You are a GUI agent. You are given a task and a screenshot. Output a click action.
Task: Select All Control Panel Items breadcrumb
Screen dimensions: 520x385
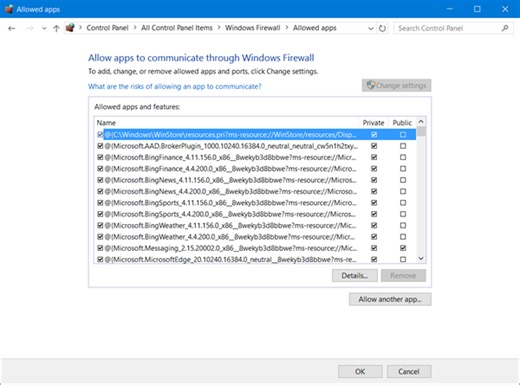pyautogui.click(x=177, y=28)
